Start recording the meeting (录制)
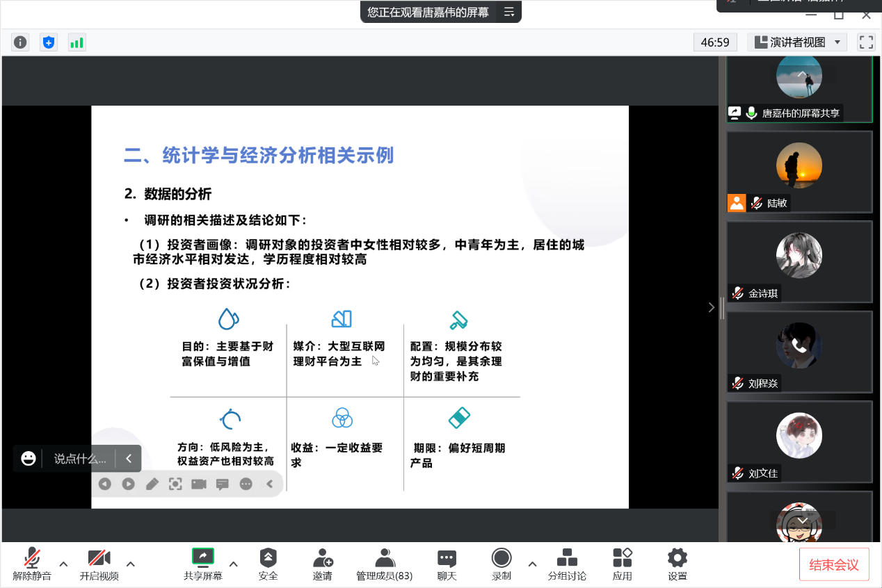 (x=501, y=564)
